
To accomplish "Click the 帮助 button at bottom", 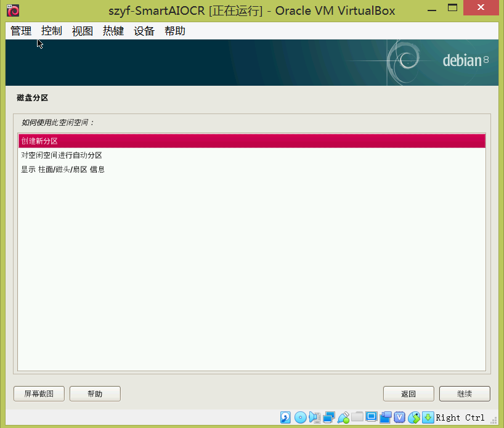I will tap(95, 393).
